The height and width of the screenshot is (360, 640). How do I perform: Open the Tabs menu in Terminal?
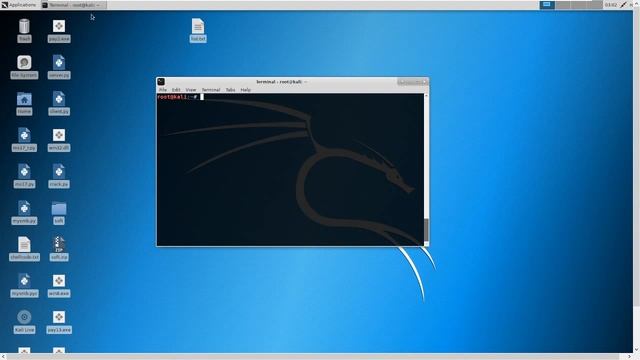(230, 90)
